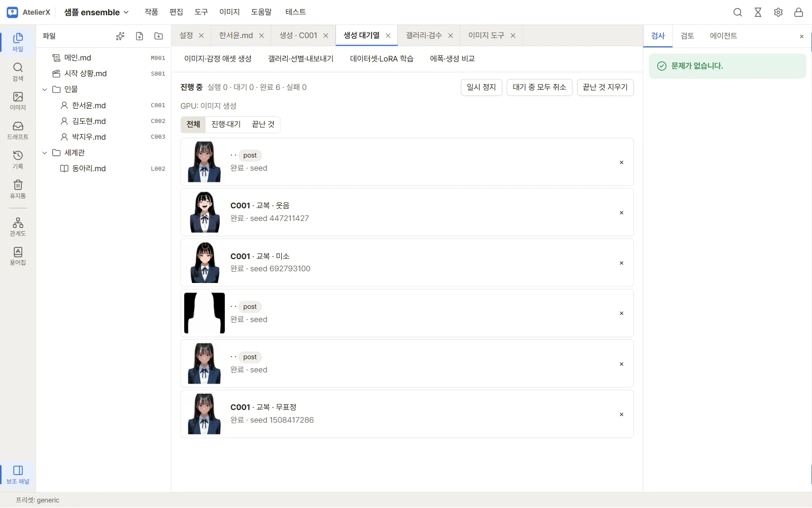Click the AtelierX logo icon
Screen dimensions: 812x508
tap(12, 12)
